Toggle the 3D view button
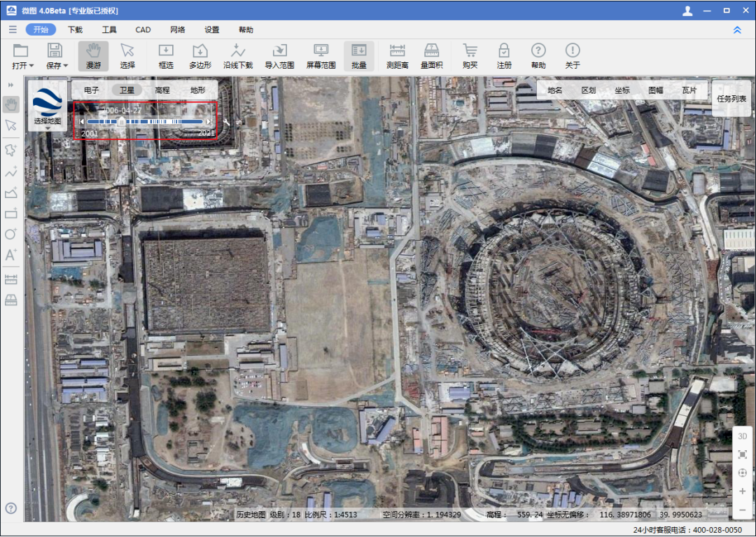 (743, 435)
